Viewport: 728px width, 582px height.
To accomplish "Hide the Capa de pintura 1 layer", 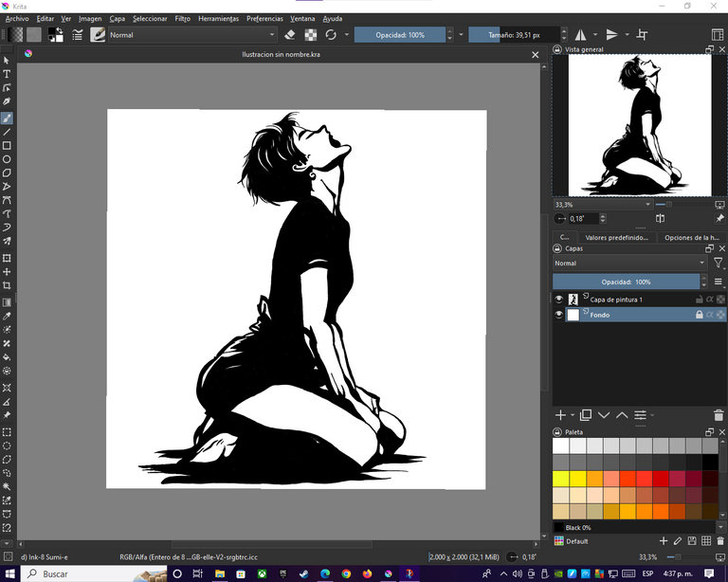I will pyautogui.click(x=559, y=299).
